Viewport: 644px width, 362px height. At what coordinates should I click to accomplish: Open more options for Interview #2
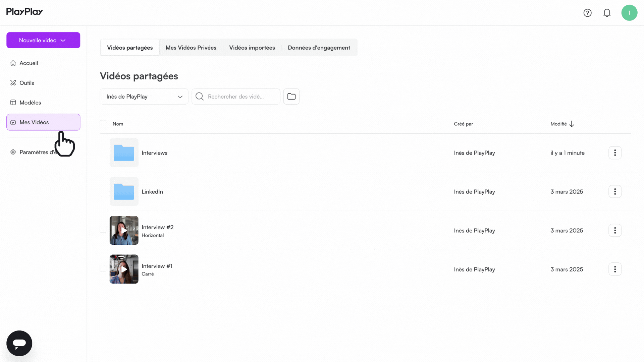point(615,231)
